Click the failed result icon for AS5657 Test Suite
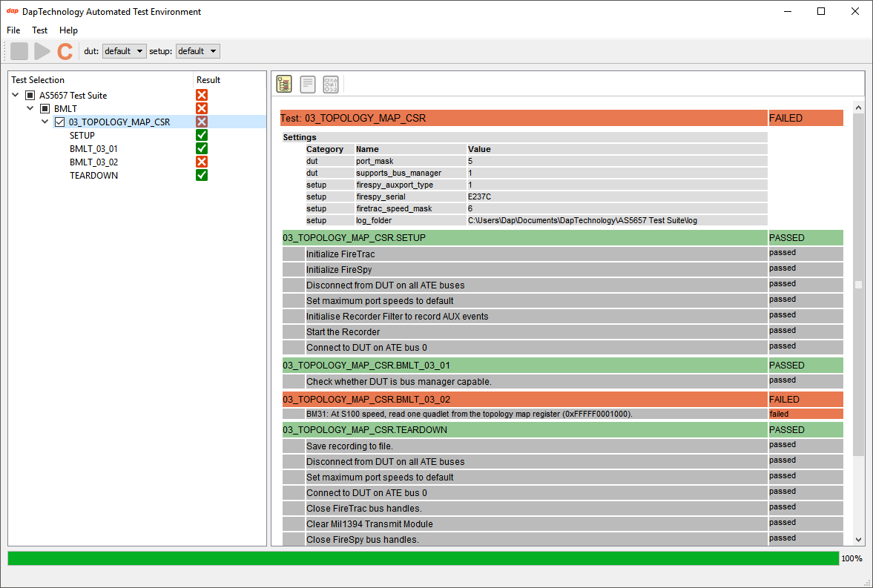 click(202, 95)
